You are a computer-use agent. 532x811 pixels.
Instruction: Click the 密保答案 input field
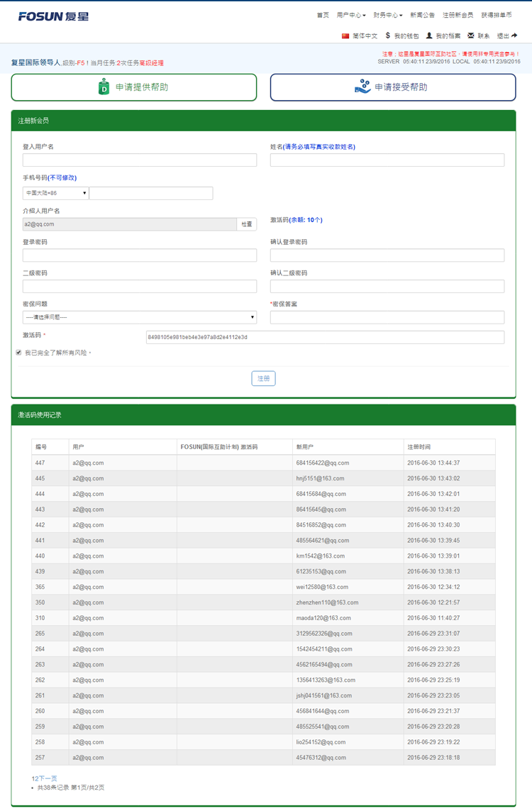click(387, 317)
